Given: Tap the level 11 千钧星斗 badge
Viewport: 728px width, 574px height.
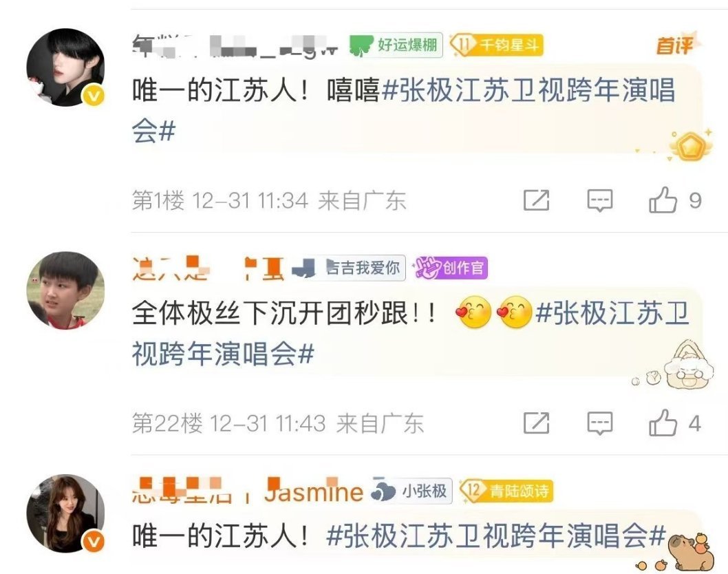Looking at the screenshot, I should (x=496, y=45).
